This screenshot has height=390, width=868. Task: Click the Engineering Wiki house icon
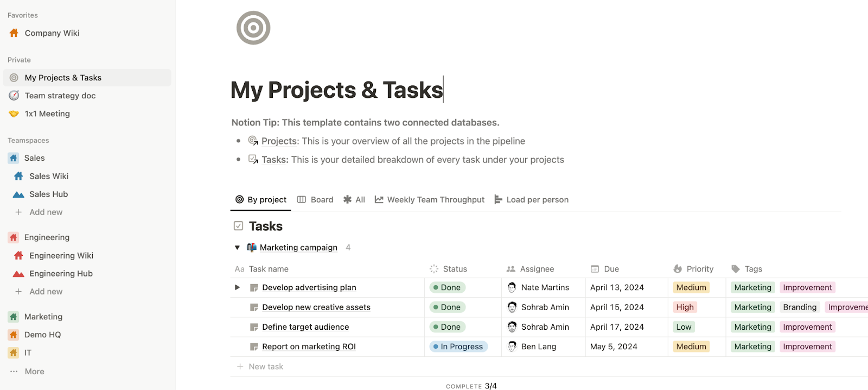(x=18, y=256)
